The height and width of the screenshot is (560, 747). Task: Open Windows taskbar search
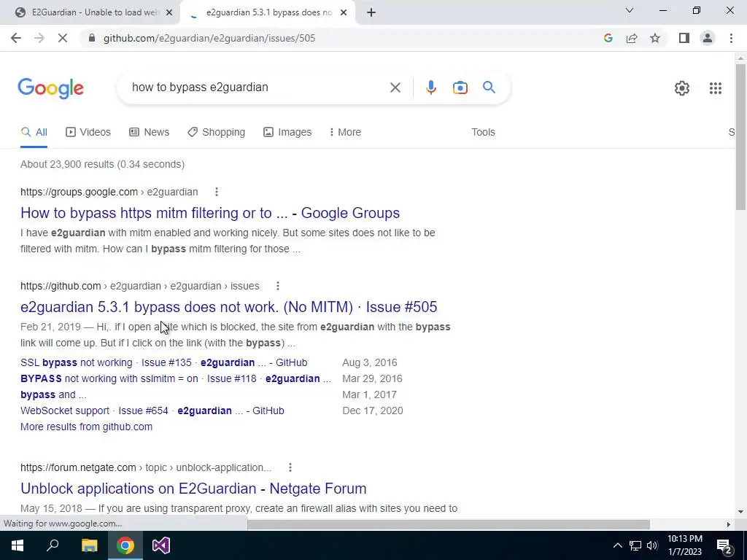(x=53, y=545)
